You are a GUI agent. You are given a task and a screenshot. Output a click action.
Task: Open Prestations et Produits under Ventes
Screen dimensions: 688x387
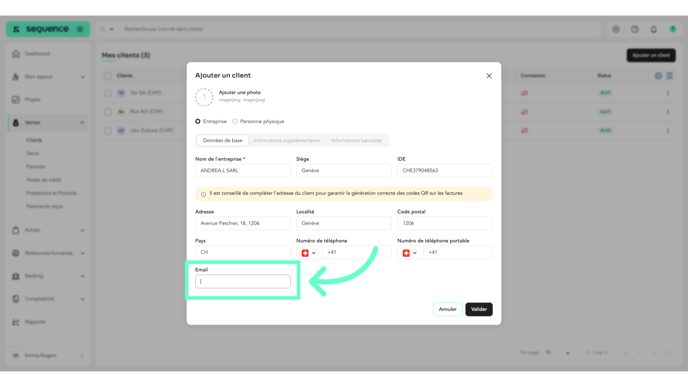click(51, 193)
